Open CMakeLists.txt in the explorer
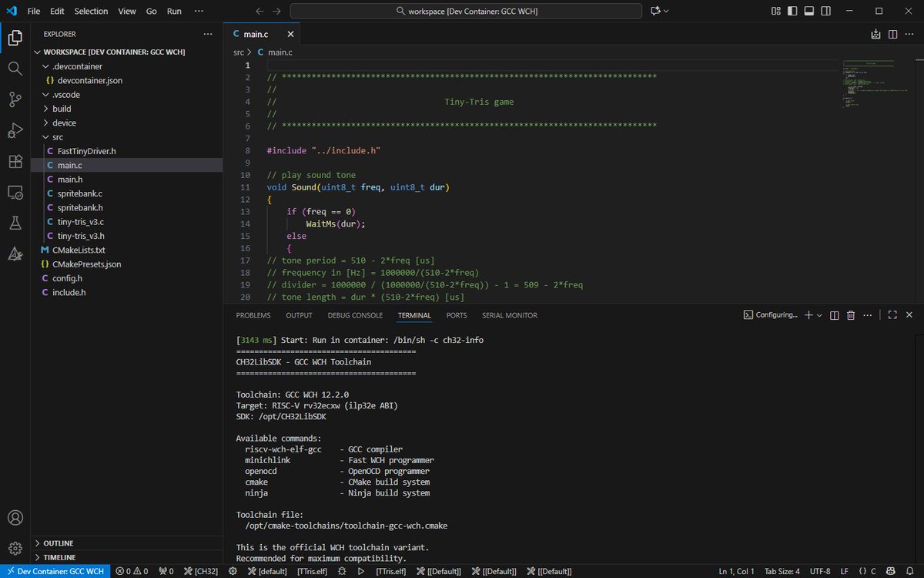Viewport: 924px width, 578px height. [79, 250]
